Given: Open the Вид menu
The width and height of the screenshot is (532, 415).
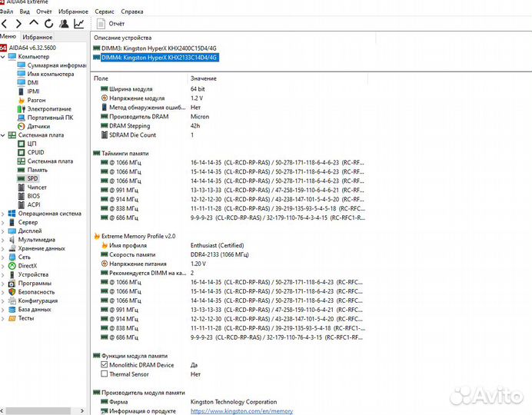Looking at the screenshot, I should (25, 12).
